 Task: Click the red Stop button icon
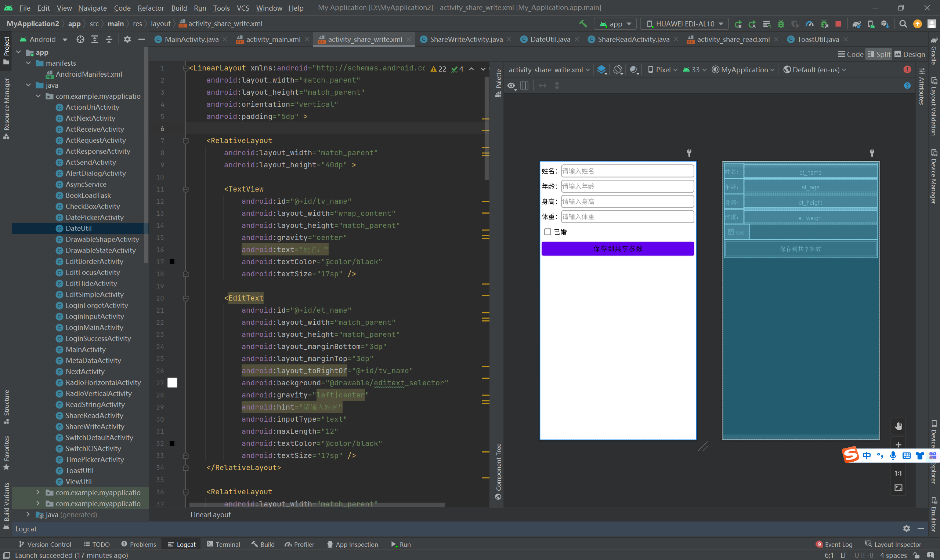tap(838, 24)
